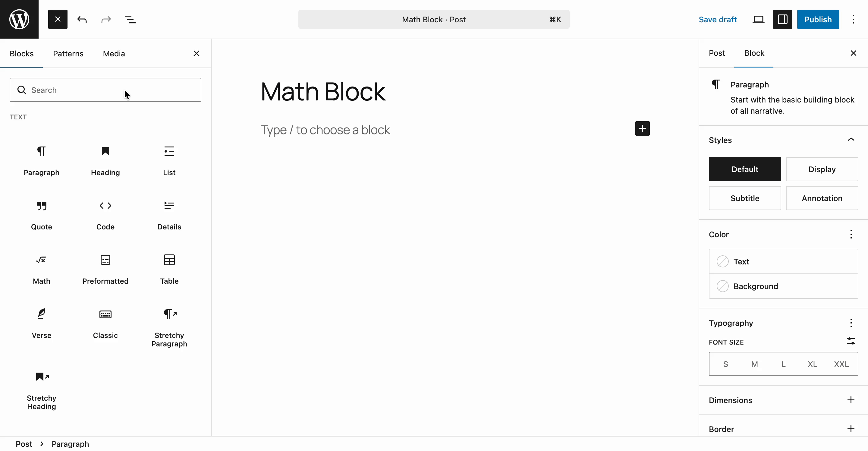
Task: Insert a Math block
Action: pyautogui.click(x=41, y=268)
